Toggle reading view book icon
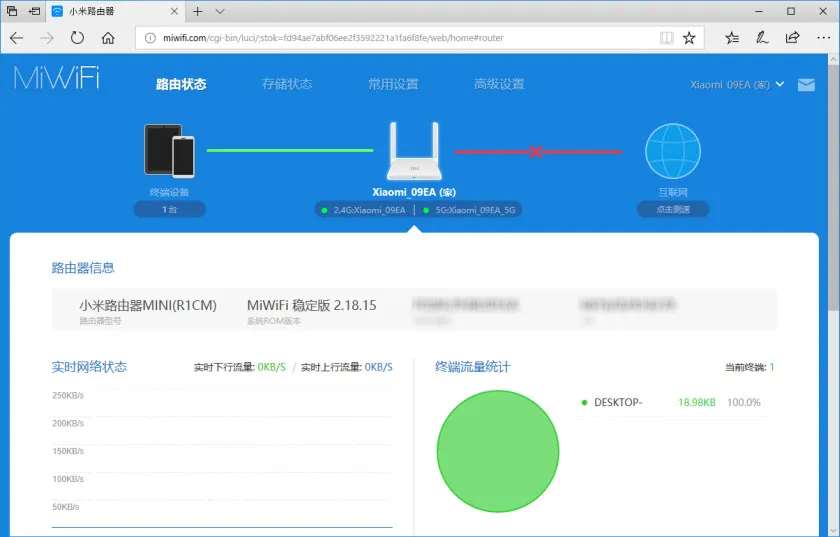 tap(667, 38)
